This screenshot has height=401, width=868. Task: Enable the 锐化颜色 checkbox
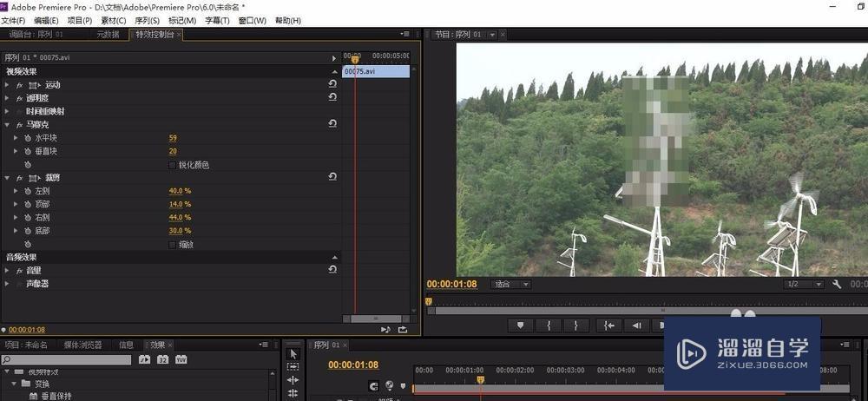172,165
